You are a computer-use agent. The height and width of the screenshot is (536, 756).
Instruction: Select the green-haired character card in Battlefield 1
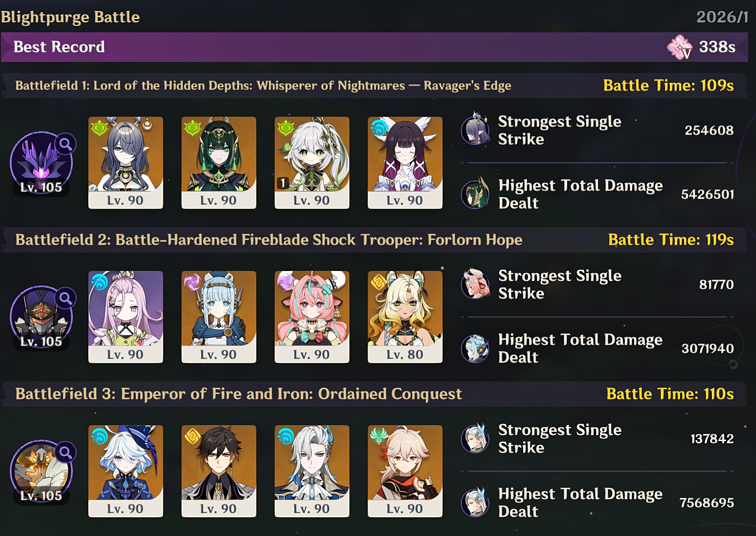click(x=219, y=163)
